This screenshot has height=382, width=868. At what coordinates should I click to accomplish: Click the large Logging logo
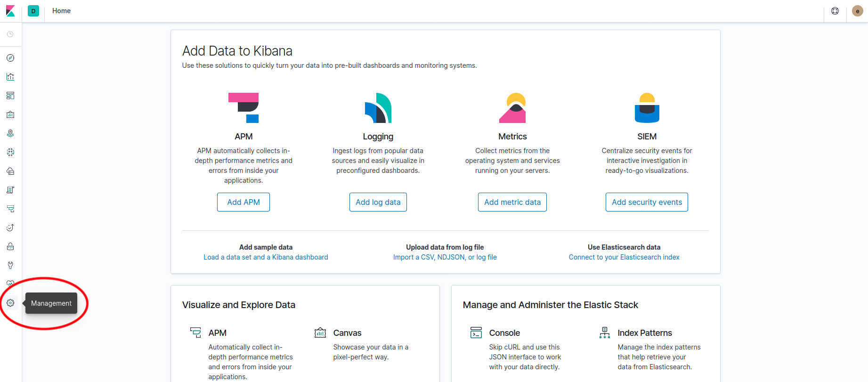pyautogui.click(x=378, y=108)
